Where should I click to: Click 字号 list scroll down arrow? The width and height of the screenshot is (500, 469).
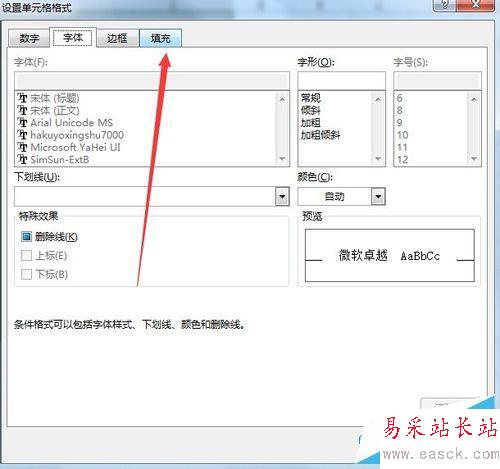474,159
